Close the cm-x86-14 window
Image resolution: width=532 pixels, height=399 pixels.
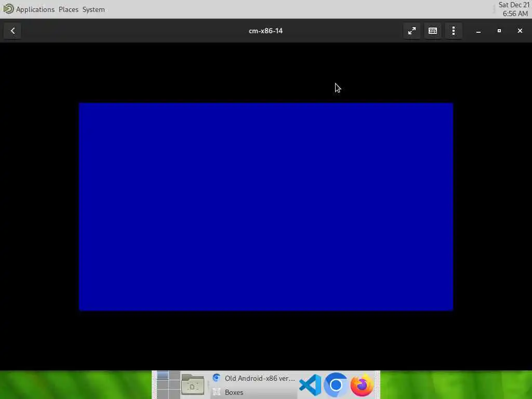[520, 31]
